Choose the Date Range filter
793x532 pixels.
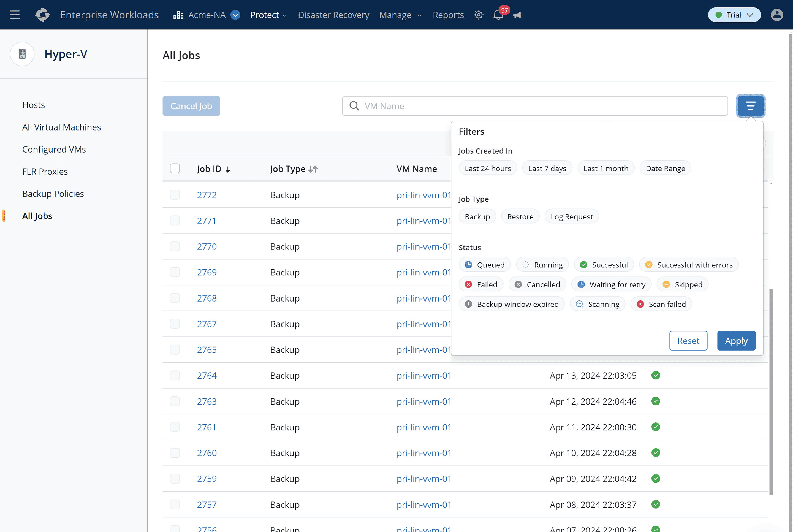coord(665,168)
